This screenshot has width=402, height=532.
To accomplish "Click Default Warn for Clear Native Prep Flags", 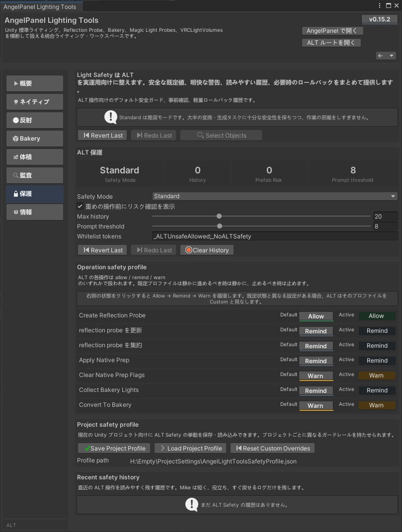I will 316,376.
